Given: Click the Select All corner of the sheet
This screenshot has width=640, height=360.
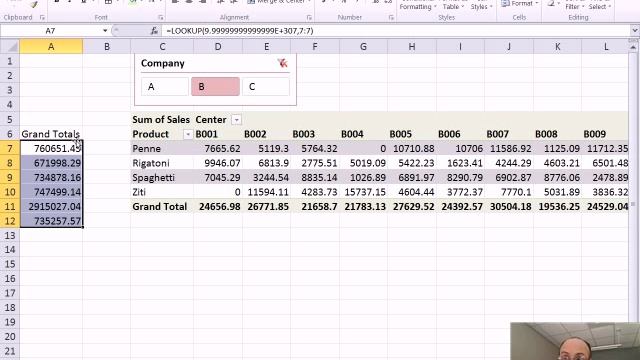Looking at the screenshot, I should point(10,47).
